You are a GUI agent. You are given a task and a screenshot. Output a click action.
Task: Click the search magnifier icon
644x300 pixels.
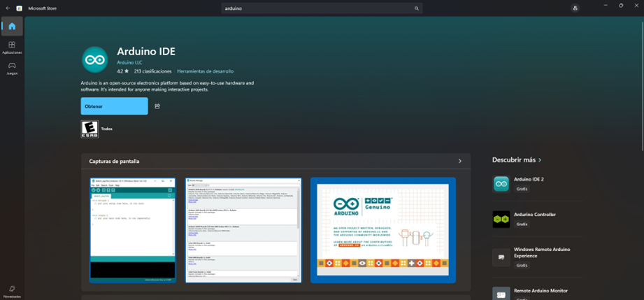(x=417, y=8)
